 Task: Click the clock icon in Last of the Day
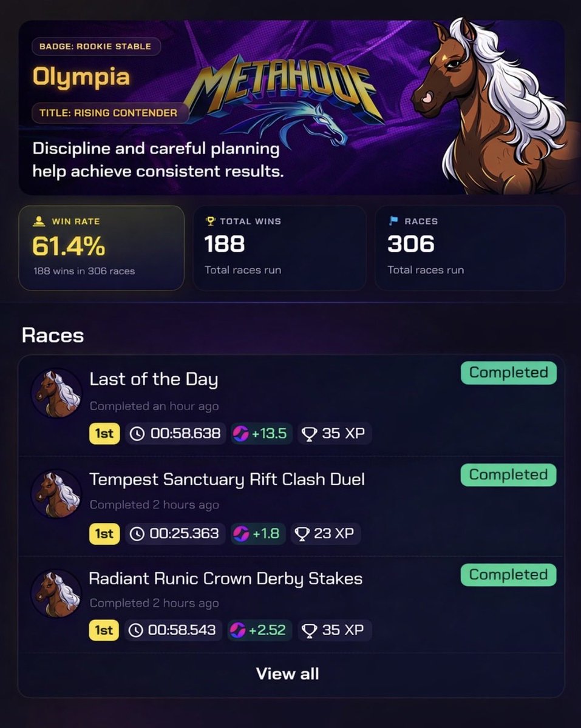pos(138,434)
